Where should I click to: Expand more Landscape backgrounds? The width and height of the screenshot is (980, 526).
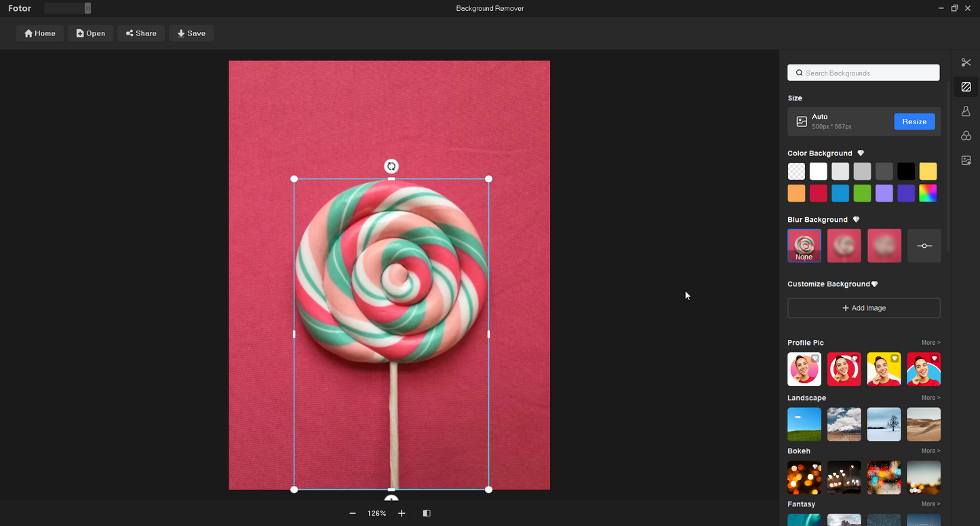click(930, 398)
